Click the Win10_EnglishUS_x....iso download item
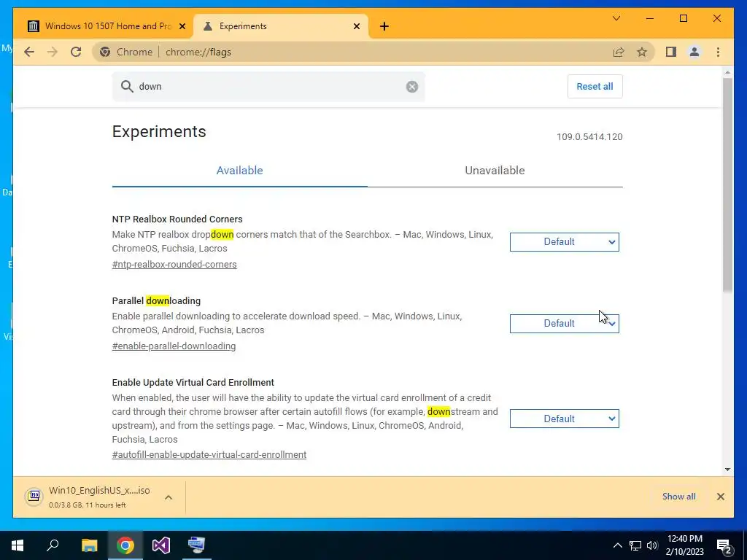The width and height of the screenshot is (747, 560). point(99,497)
